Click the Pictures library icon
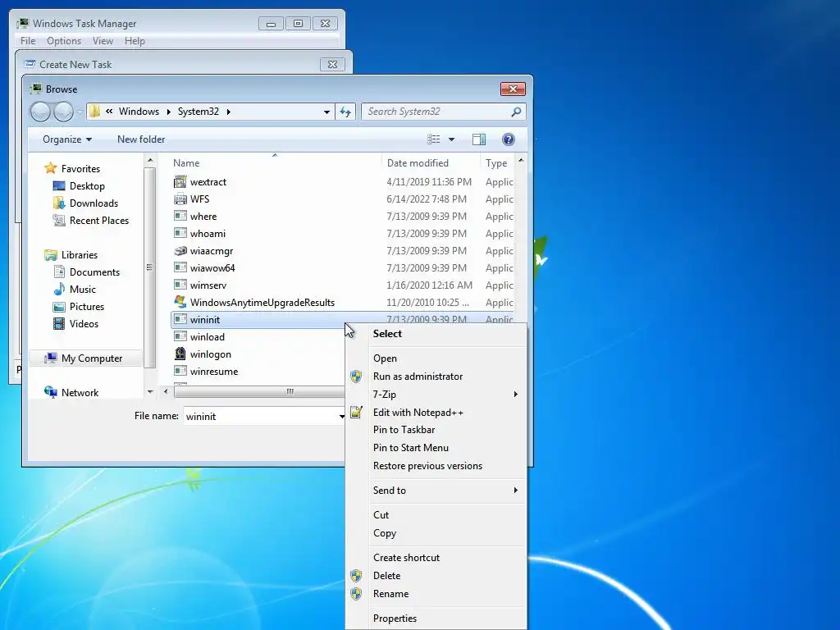The image size is (840, 630). tap(59, 307)
